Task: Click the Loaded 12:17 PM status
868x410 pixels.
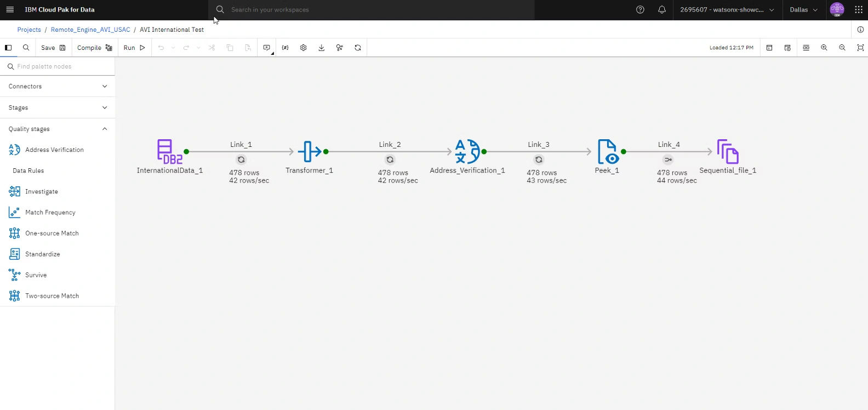Action: 732,48
